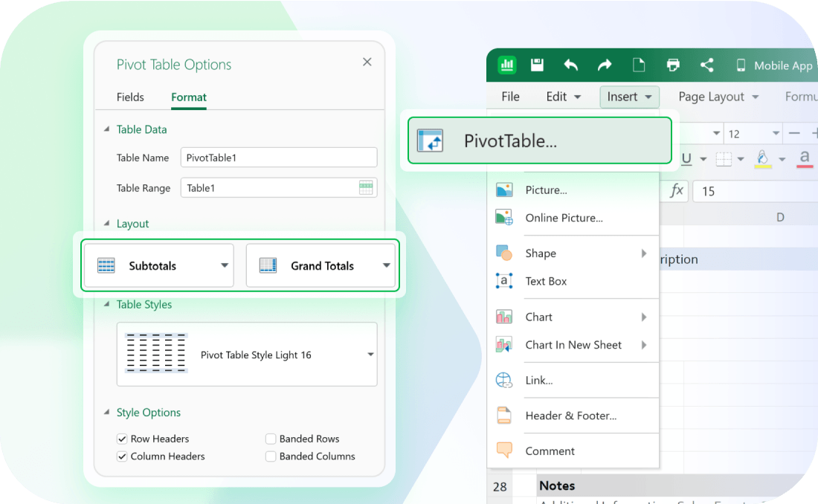Create a new document with the page icon
Screen dimensions: 818x504
coord(639,65)
